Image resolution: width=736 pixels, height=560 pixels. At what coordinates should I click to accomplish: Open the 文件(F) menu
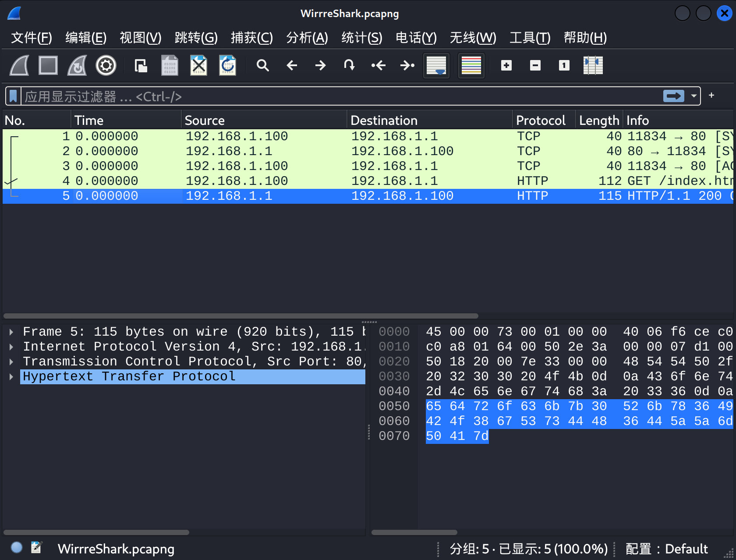coord(32,38)
